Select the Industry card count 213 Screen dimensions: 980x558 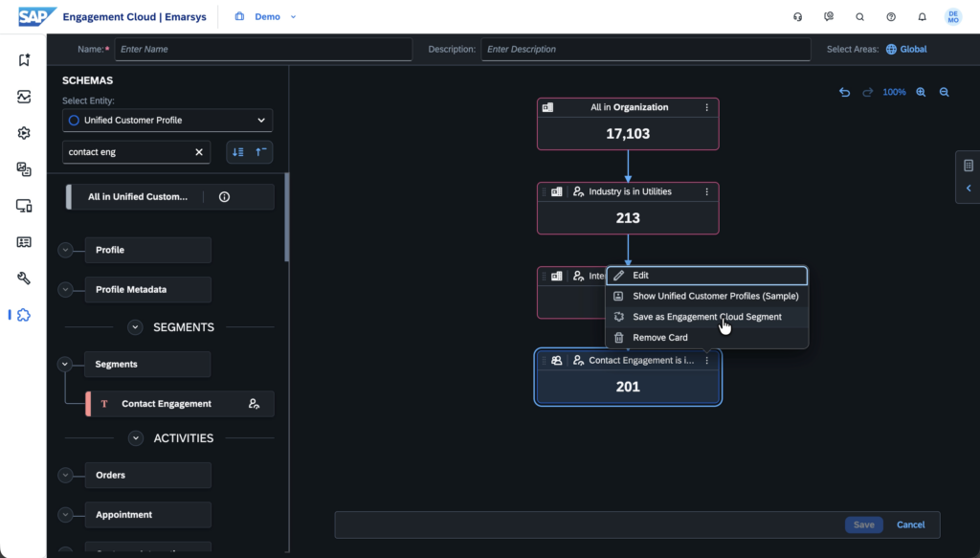628,218
